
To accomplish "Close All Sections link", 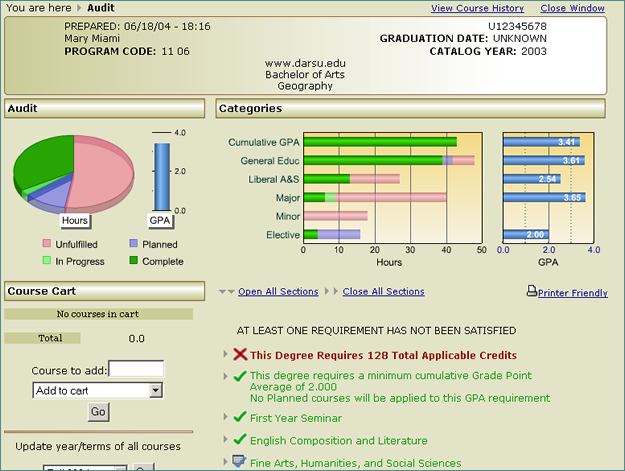I will point(383,292).
